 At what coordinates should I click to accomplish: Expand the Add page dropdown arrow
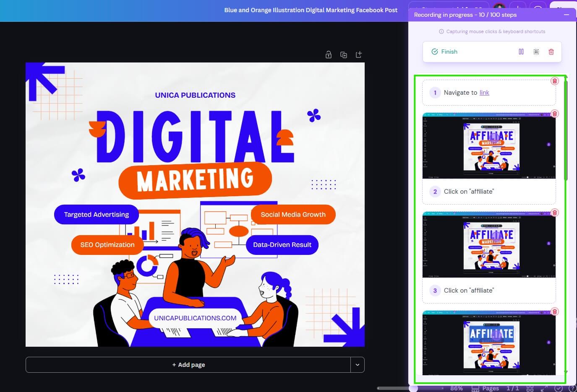(358, 365)
